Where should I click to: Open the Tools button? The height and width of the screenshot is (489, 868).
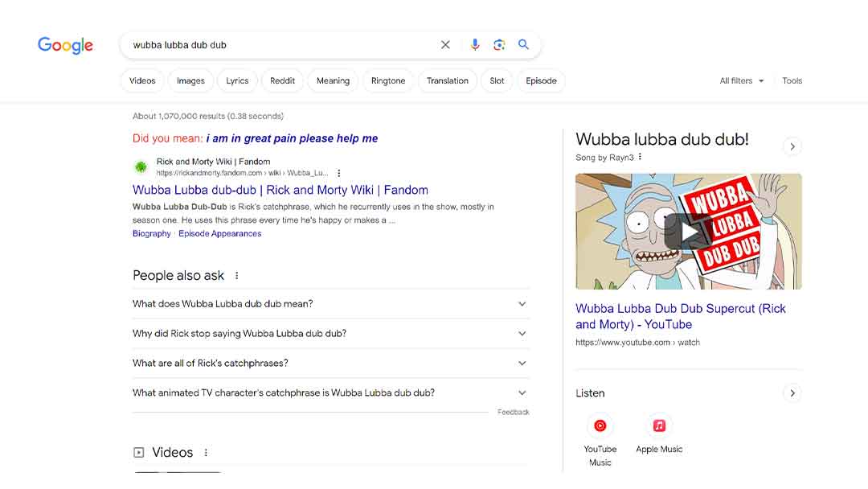(792, 81)
